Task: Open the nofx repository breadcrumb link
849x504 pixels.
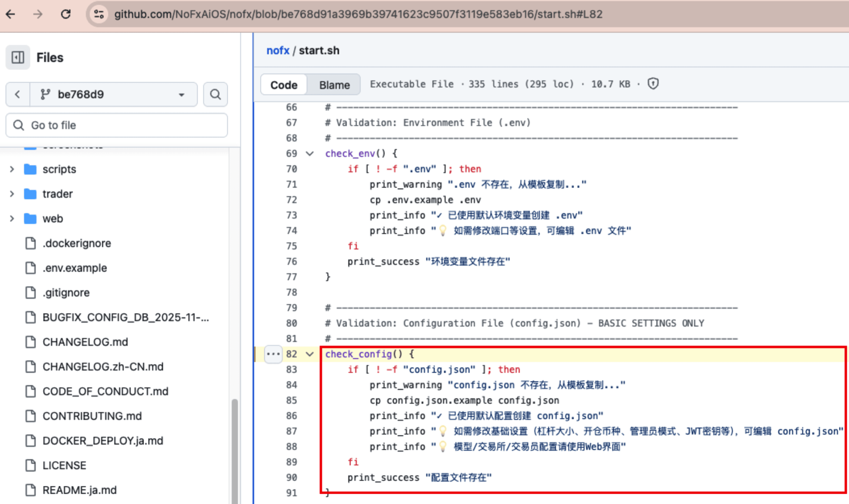Action: [x=277, y=51]
